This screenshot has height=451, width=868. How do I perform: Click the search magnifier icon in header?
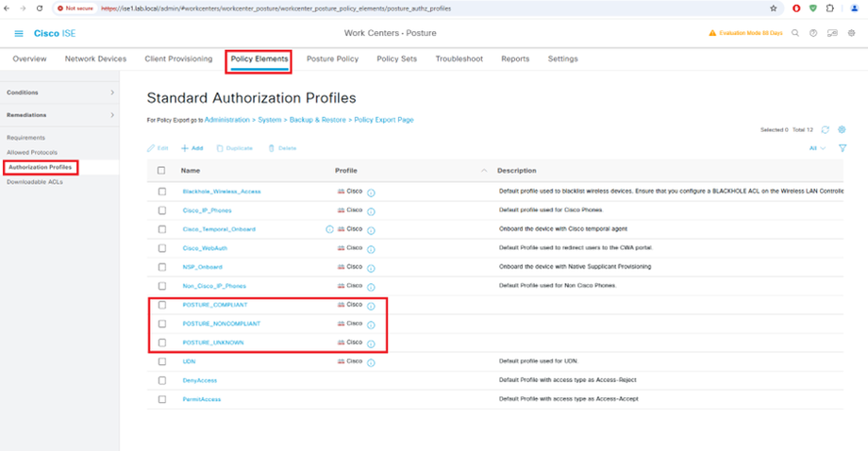click(795, 33)
